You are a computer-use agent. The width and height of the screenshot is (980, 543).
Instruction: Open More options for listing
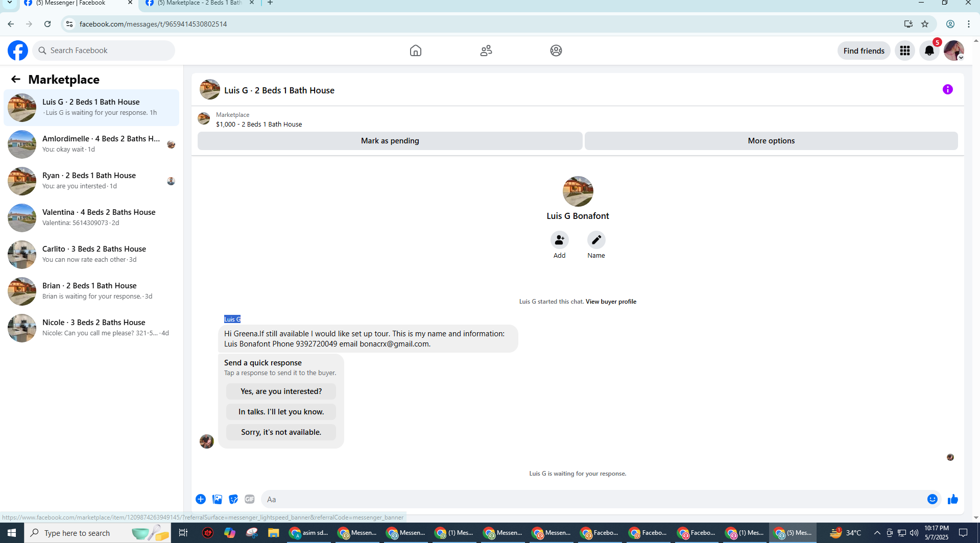(771, 141)
